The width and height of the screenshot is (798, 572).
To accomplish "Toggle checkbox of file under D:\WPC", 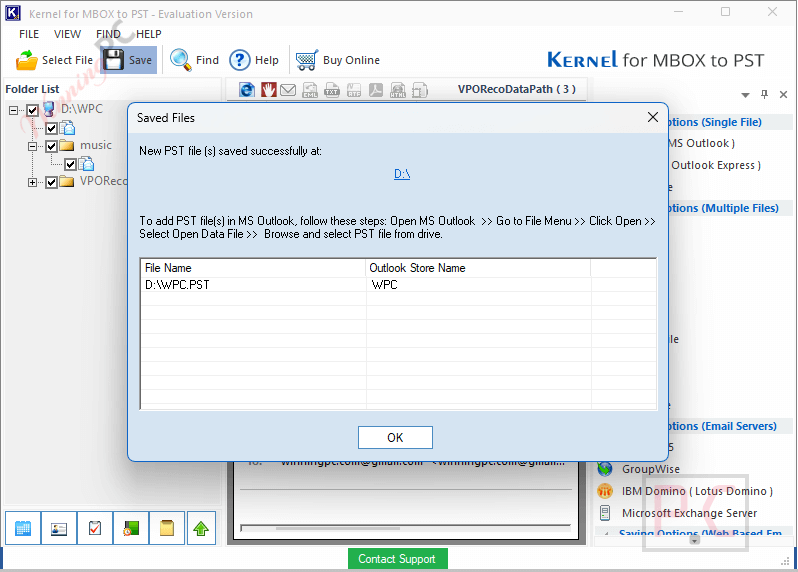I will click(x=51, y=128).
